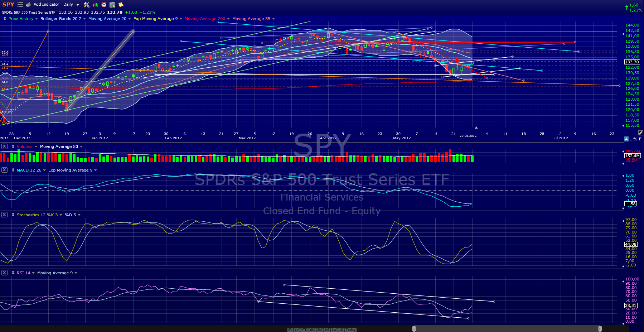Click the move handle beside Stochastics
Screen dimensions: 644x332
(x=13, y=215)
